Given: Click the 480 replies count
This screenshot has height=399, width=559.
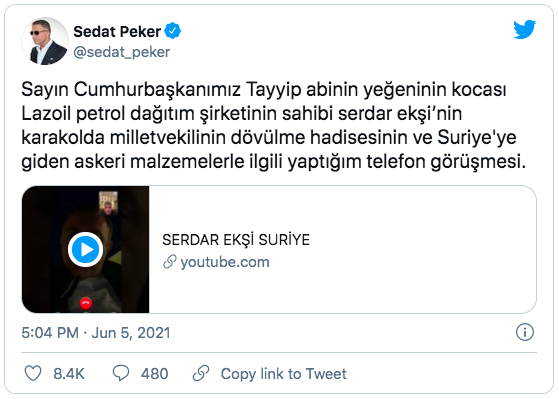Looking at the screenshot, I should coord(154,374).
